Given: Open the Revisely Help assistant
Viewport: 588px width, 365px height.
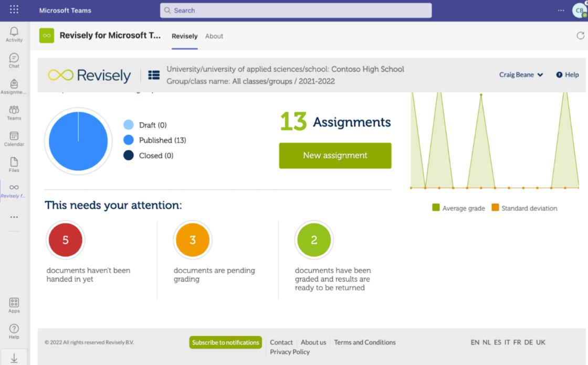Looking at the screenshot, I should [567, 74].
